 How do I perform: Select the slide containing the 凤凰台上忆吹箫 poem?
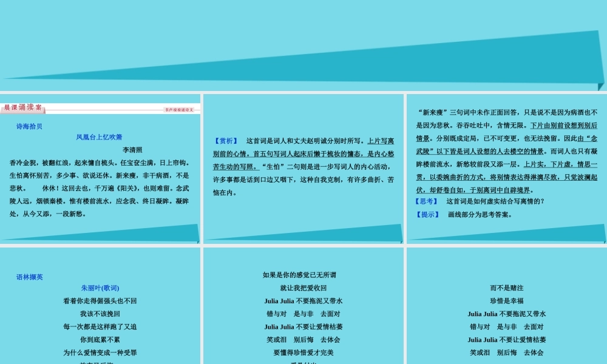coord(100,169)
